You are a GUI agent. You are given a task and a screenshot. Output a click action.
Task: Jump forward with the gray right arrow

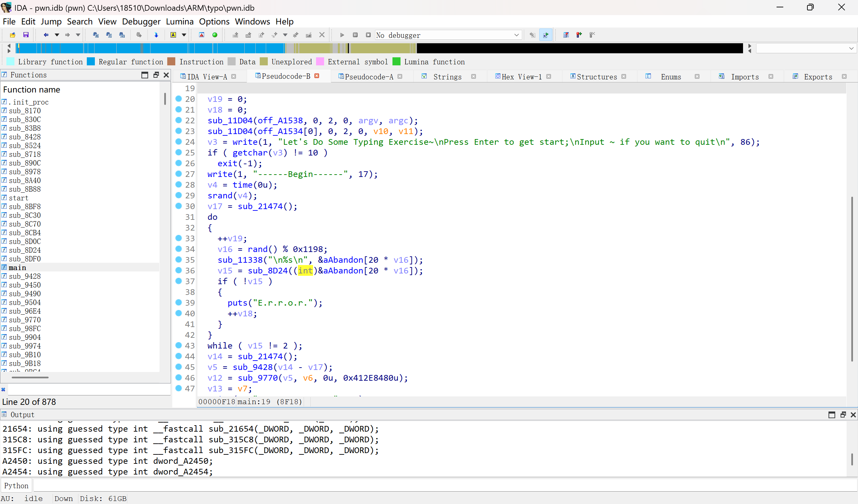pyautogui.click(x=67, y=35)
